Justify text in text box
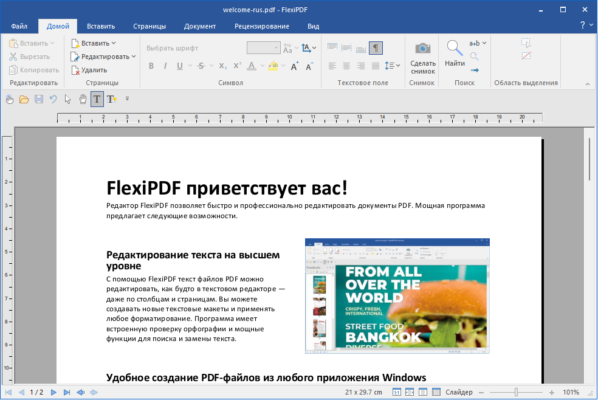This screenshot has height=400, width=598. tap(375, 66)
